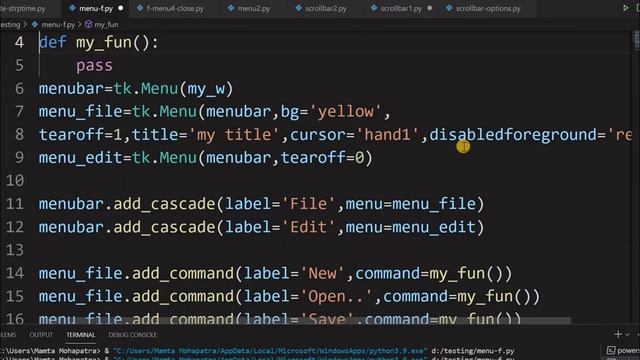Click the 'my title' string on line 8
This screenshot has height=360, width=640.
click(x=234, y=134)
